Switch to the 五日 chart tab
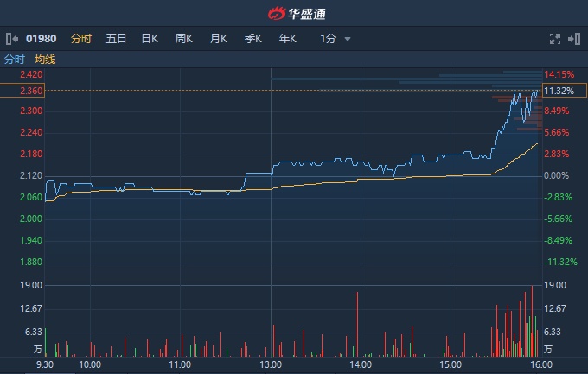Screen dimensions: 588x374 116,39
